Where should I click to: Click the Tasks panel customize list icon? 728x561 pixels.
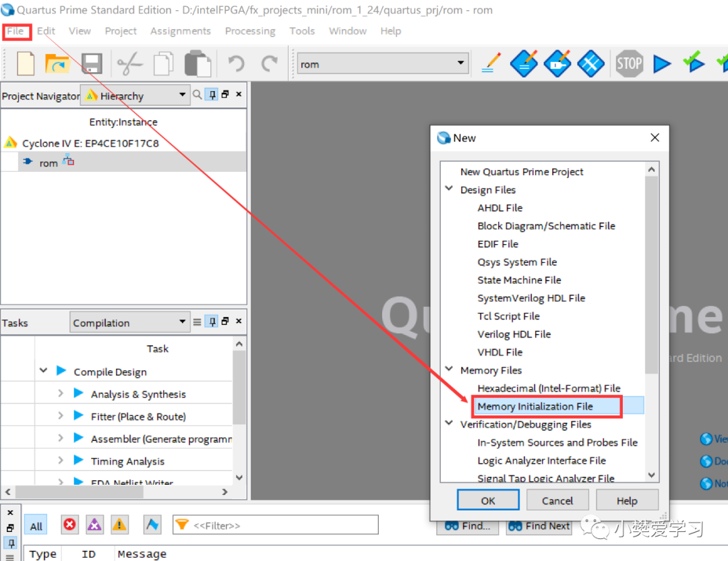tap(198, 322)
